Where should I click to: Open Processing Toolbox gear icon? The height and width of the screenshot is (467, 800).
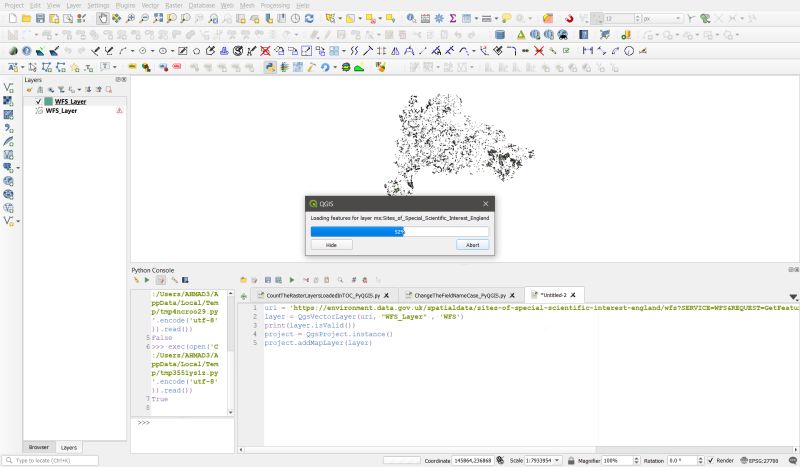click(x=439, y=18)
